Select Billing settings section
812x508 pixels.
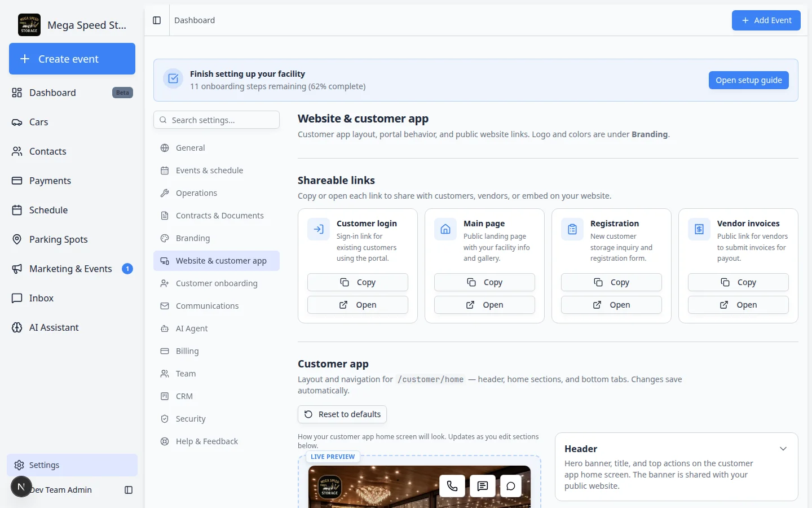tap(217, 351)
